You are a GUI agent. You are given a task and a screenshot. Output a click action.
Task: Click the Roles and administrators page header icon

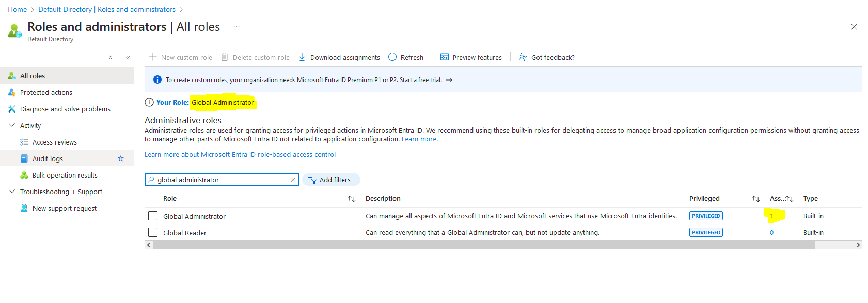click(x=15, y=31)
